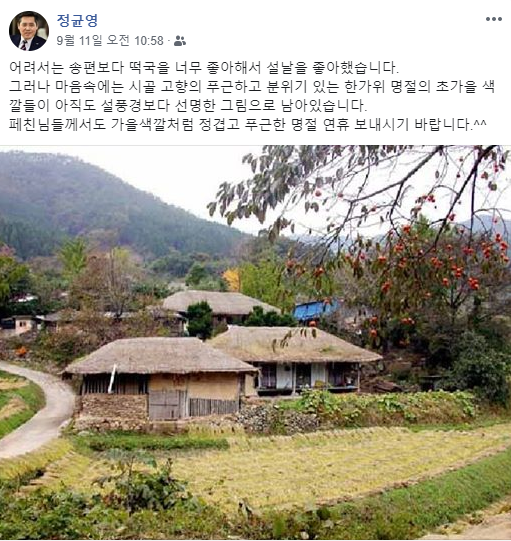511x541 pixels.
Task: Click the friends audience icon beside timestamp
Action: coord(180,41)
